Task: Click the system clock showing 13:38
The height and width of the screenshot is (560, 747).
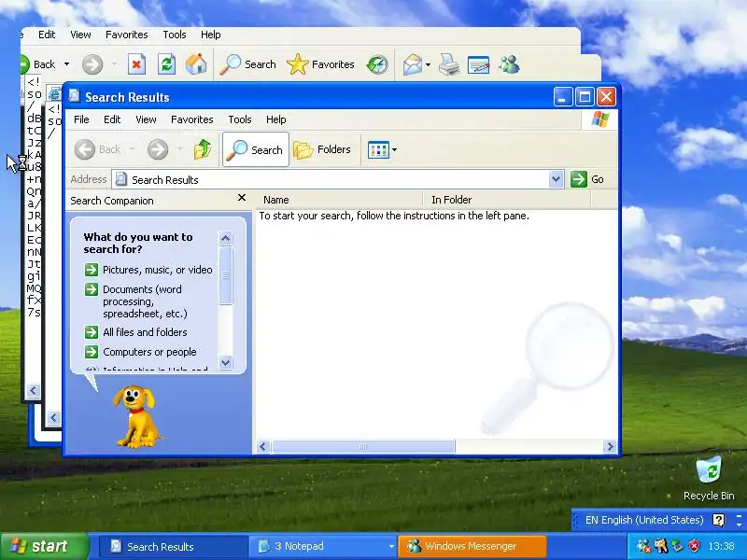Action: [721, 546]
